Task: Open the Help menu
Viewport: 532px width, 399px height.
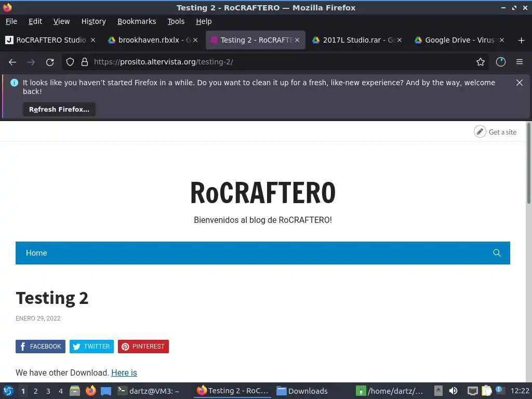Action: [x=204, y=21]
